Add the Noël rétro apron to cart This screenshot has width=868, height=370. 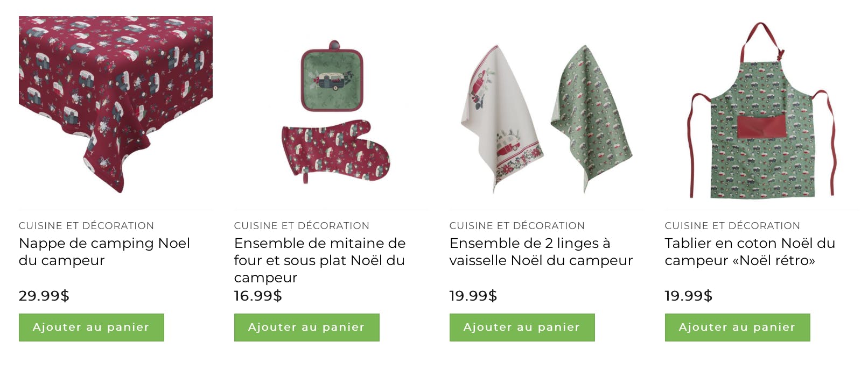tap(738, 328)
